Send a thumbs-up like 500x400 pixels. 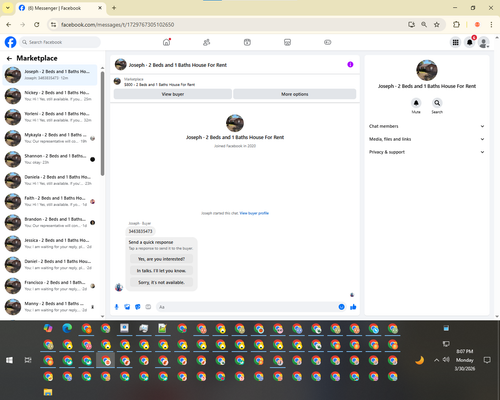coord(353,307)
